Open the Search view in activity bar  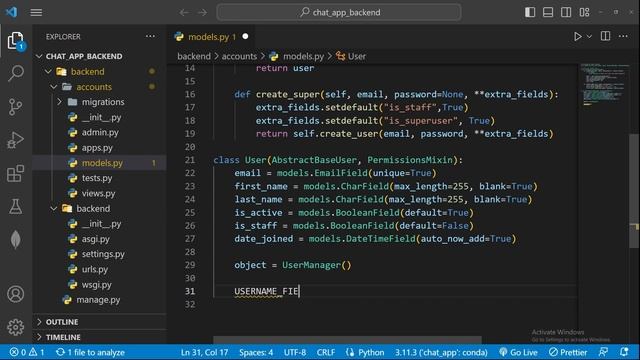(16, 73)
